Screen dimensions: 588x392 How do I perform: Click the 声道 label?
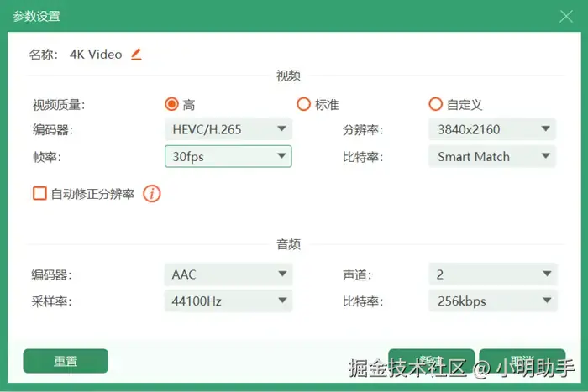point(357,275)
